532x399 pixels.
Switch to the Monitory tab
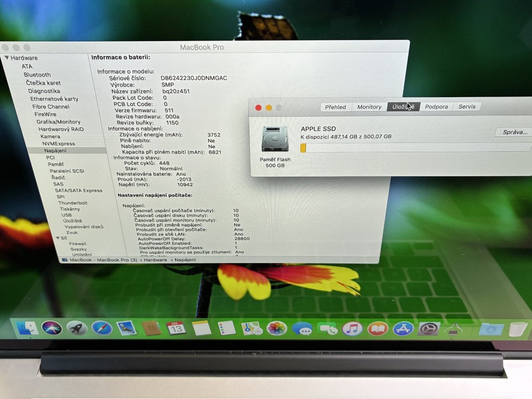pyautogui.click(x=369, y=107)
